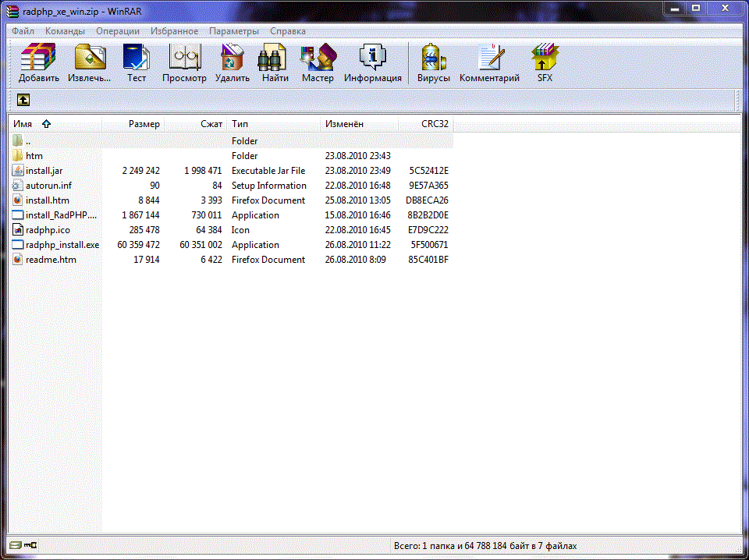749x560 pixels.
Task: Click the file name install.jar
Action: click(44, 171)
